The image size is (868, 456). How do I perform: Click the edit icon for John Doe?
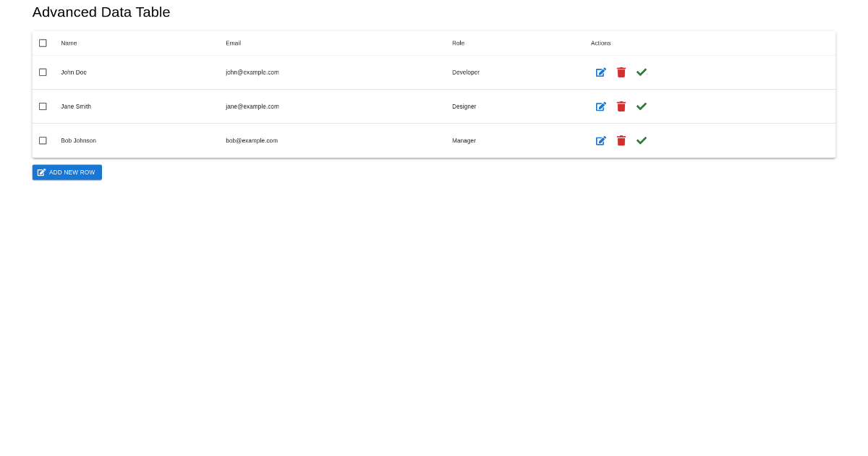[x=600, y=72]
